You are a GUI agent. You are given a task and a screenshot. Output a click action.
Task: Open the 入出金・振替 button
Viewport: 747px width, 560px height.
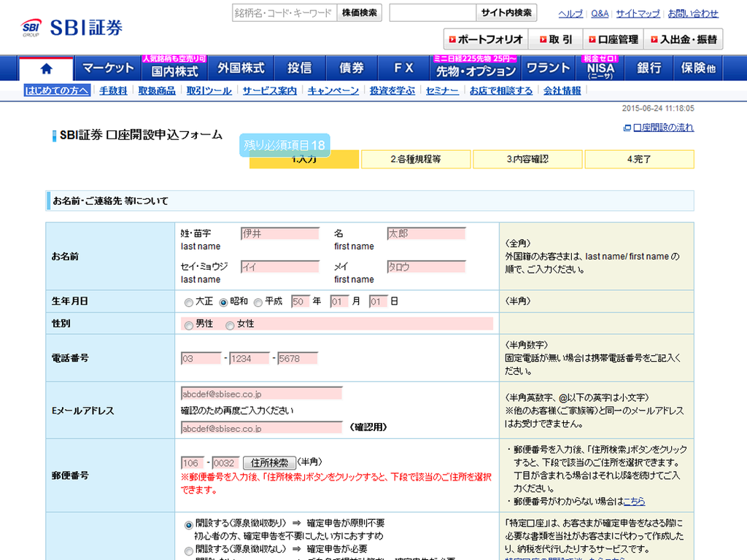point(684,39)
